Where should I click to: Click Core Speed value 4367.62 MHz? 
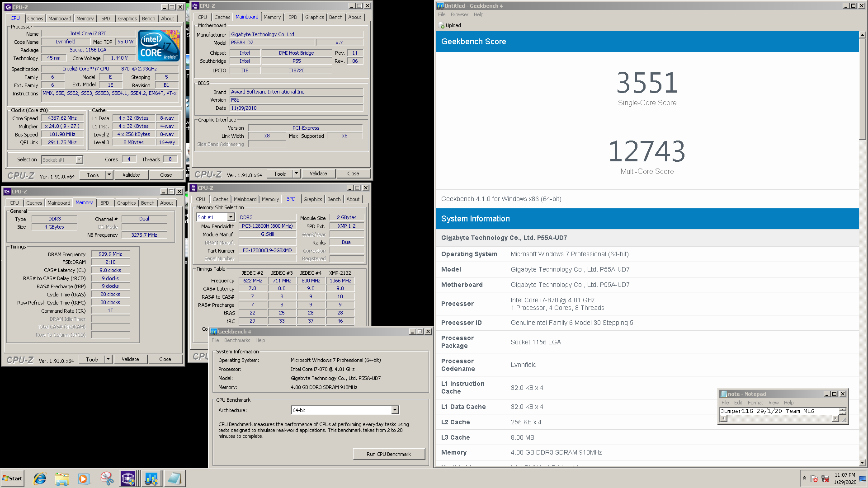coord(62,118)
